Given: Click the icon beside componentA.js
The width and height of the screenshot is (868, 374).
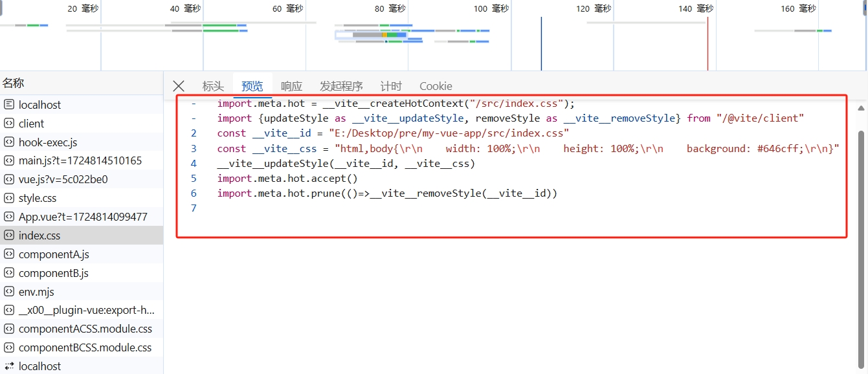Looking at the screenshot, I should [9, 254].
